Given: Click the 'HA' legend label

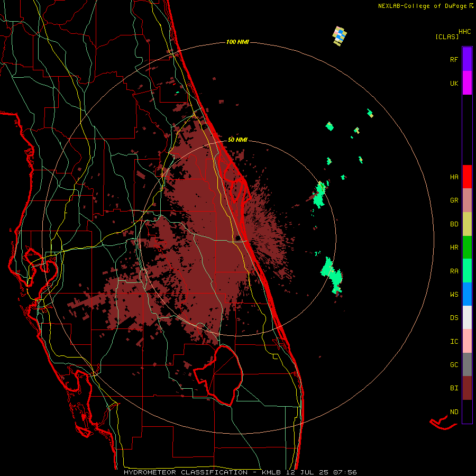Looking at the screenshot, I should coord(454,177).
